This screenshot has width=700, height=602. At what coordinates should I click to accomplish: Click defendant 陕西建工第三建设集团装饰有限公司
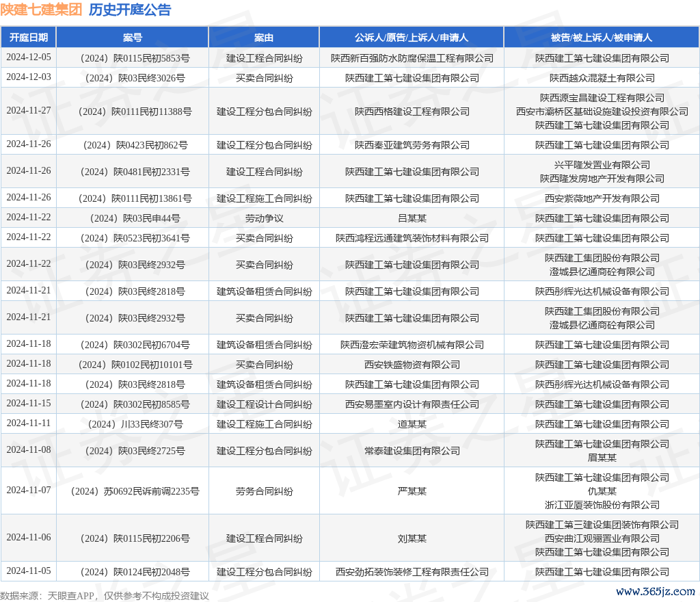[602, 525]
